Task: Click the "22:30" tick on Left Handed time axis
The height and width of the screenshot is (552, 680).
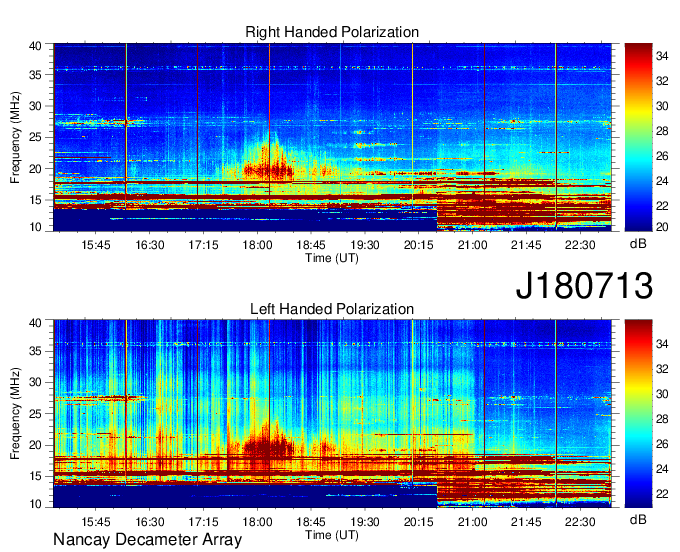Action: 580,522
